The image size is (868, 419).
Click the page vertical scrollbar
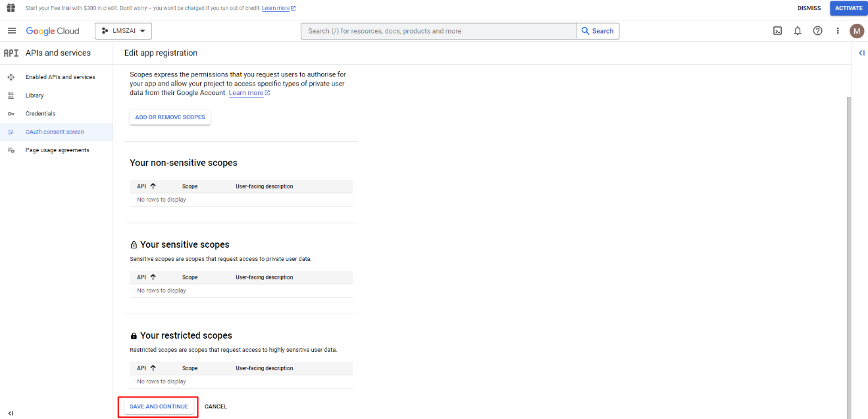848,257
